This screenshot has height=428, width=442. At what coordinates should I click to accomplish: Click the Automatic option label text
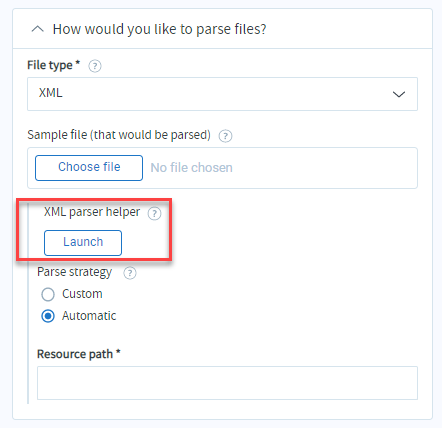[x=89, y=316]
